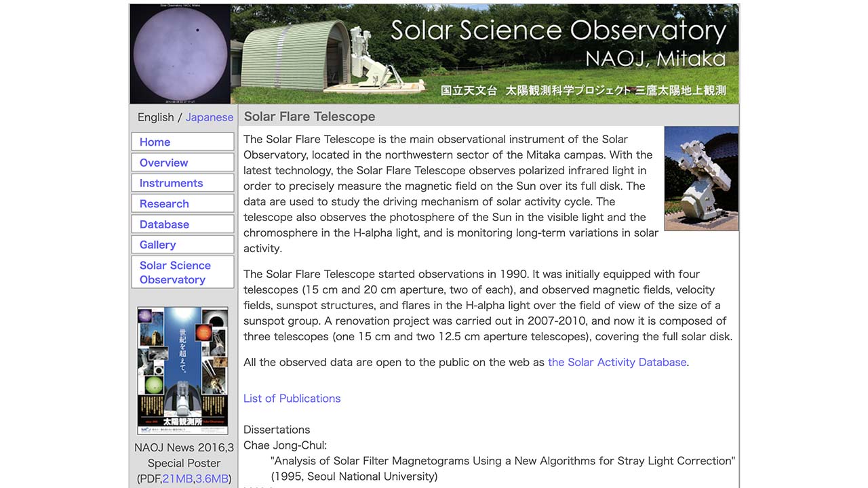
Task: Click the Solar Flare Telescope page heading
Action: click(309, 116)
